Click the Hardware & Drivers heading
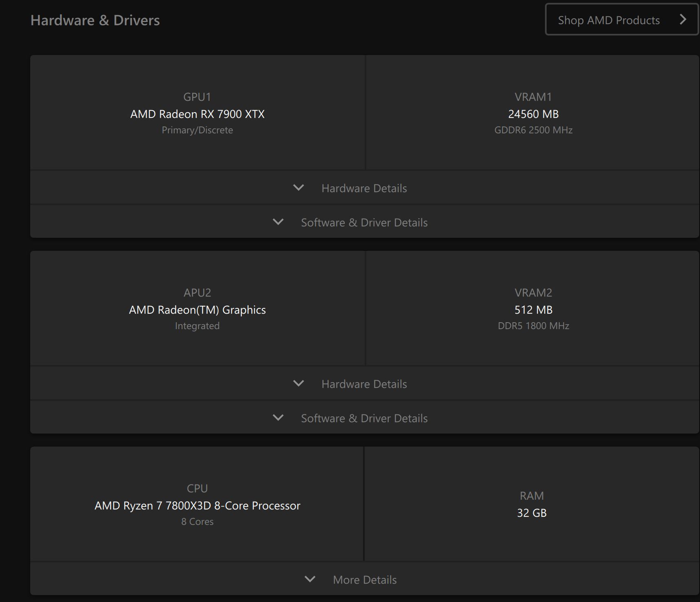Image resolution: width=700 pixels, height=602 pixels. pos(95,20)
